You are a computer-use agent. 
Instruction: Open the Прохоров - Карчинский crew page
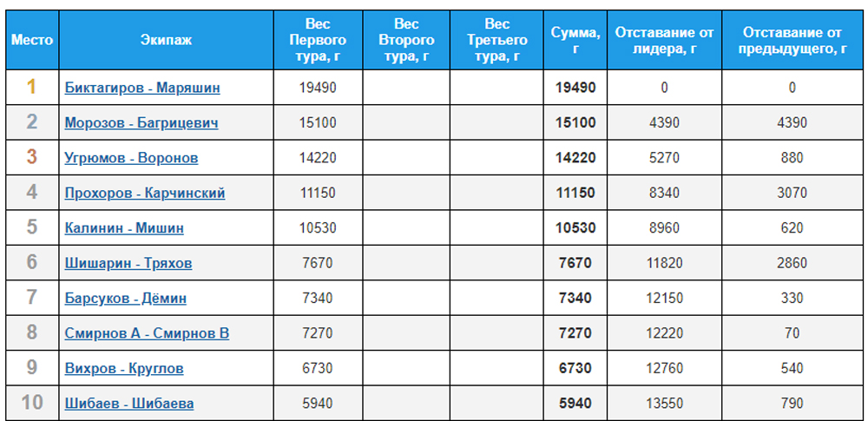click(x=145, y=193)
